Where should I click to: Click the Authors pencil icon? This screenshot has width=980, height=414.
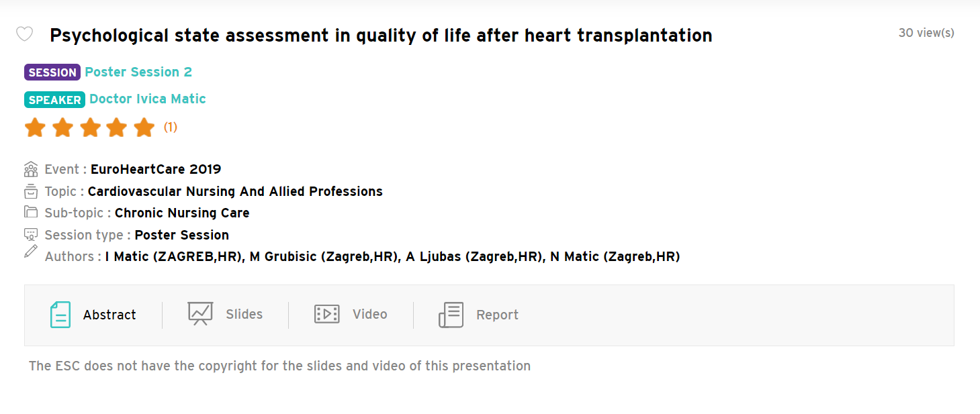point(31,252)
